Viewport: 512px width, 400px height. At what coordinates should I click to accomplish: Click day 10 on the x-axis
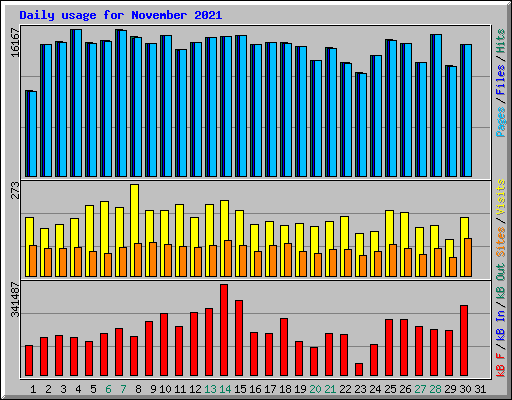coord(165,389)
